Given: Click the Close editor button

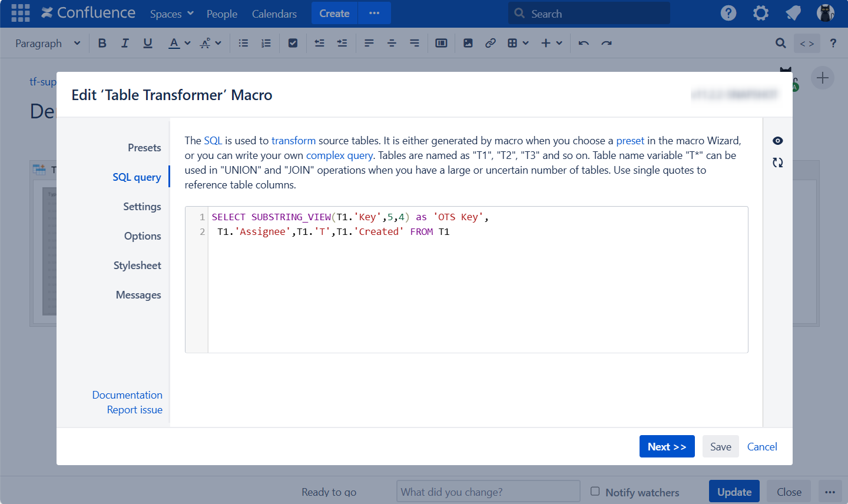Looking at the screenshot, I should [789, 492].
